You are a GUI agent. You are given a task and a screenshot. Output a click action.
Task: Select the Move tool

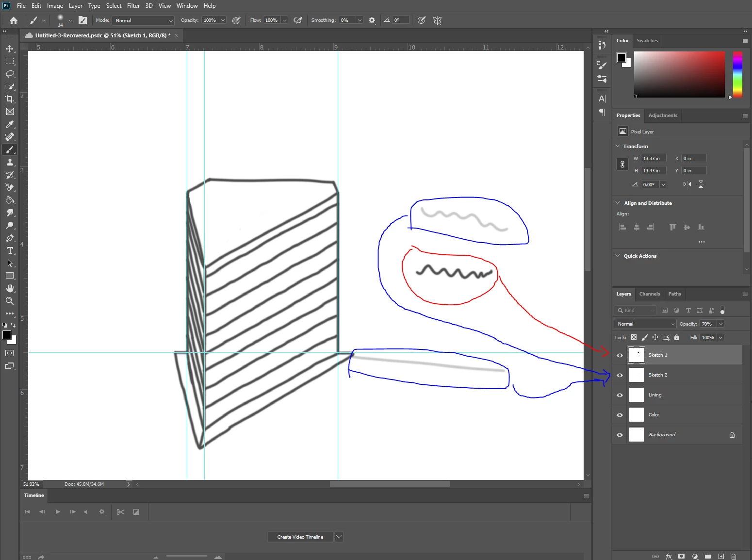tap(10, 49)
